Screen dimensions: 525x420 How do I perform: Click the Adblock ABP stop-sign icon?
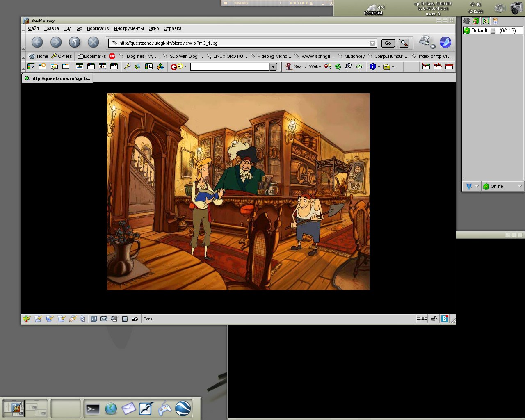point(112,56)
